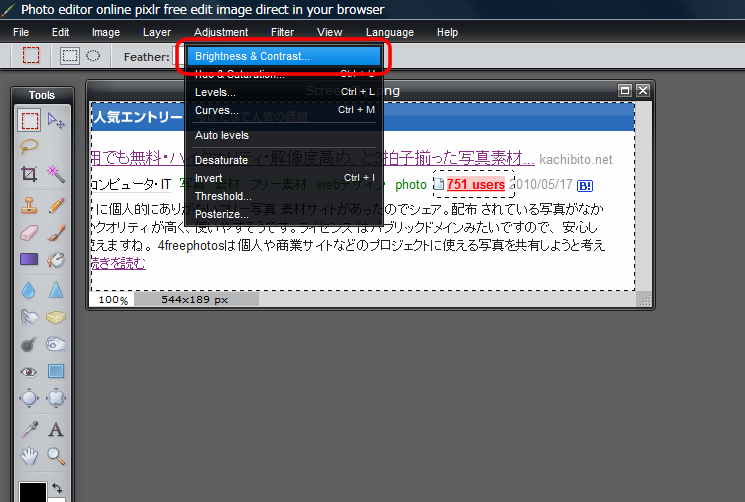The height and width of the screenshot is (502, 745).
Task: Open the Layer menu
Action: coord(157,32)
